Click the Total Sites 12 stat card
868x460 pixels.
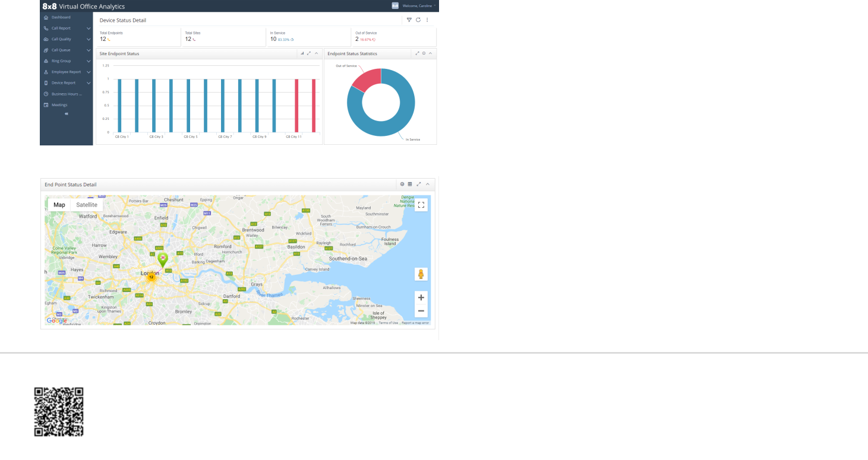[x=223, y=36]
